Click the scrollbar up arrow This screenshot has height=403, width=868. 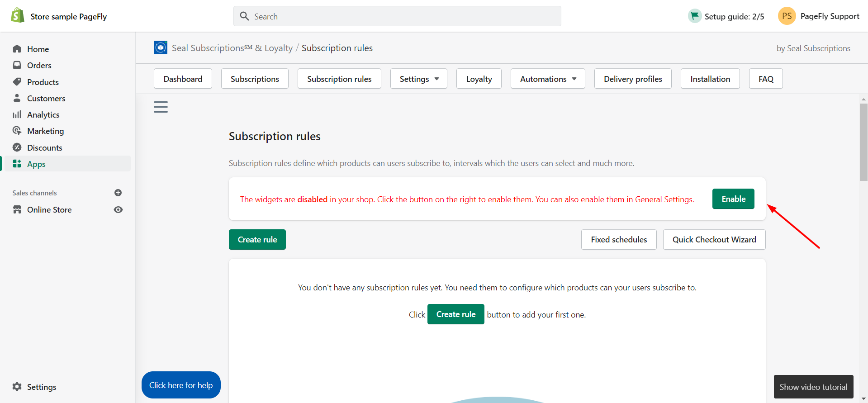(863, 99)
